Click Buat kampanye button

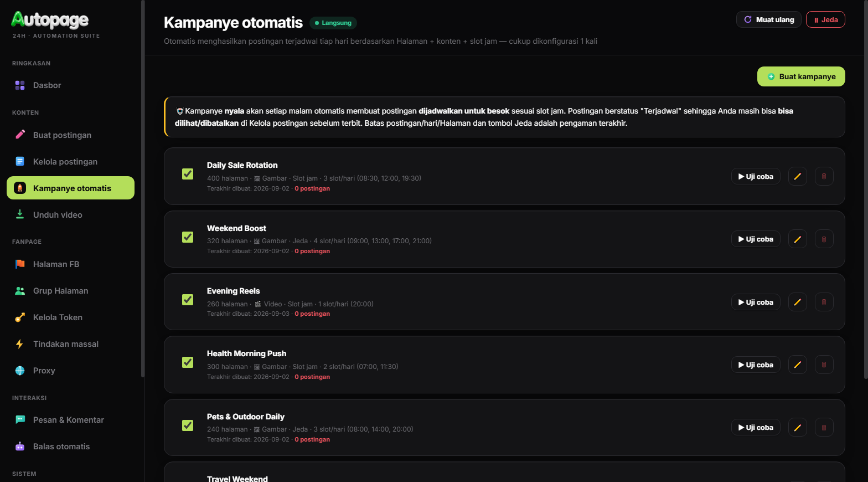pos(801,76)
